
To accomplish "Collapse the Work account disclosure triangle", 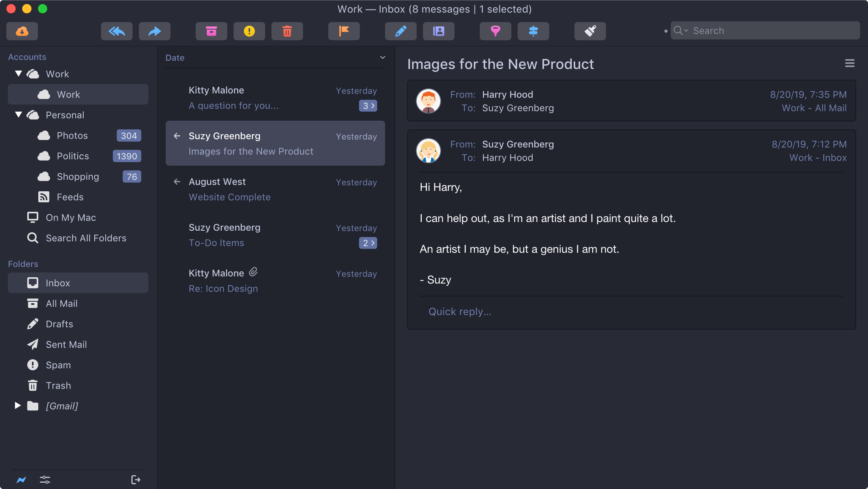I will point(18,74).
